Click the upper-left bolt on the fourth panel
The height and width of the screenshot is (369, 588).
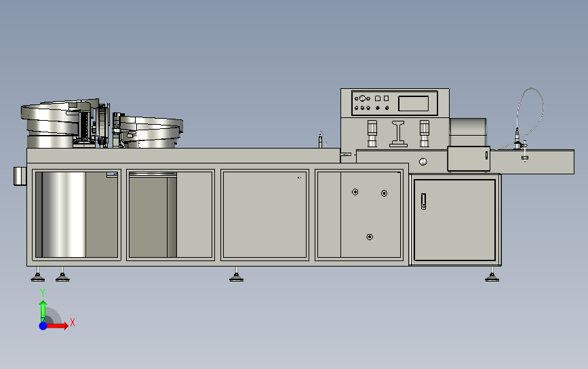point(355,192)
